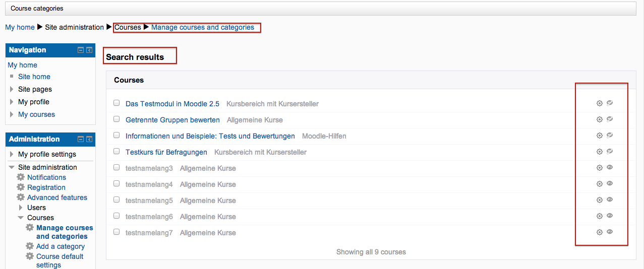Open course Informationen und Beispiele: Tests und Bewertungen

pyautogui.click(x=210, y=136)
